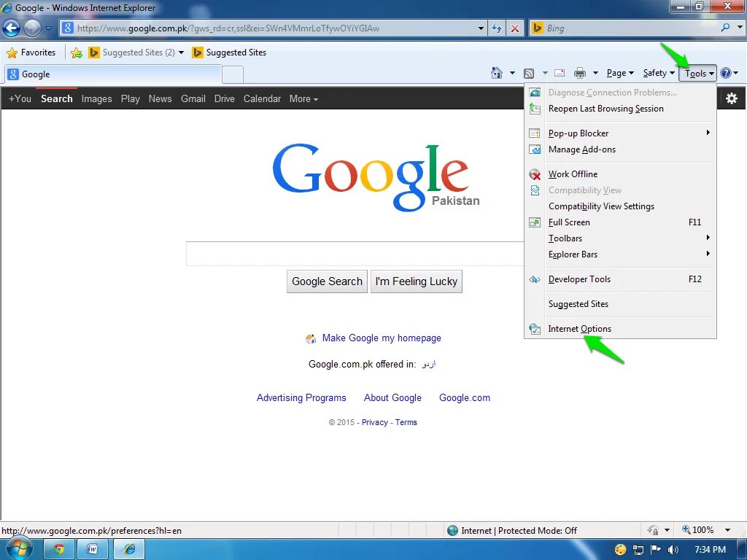Open Developer Tools menu item
This screenshot has height=560, width=747.
tap(620, 279)
